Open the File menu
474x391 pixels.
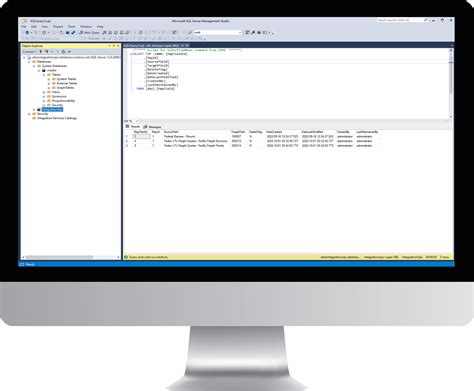[x=24, y=27]
